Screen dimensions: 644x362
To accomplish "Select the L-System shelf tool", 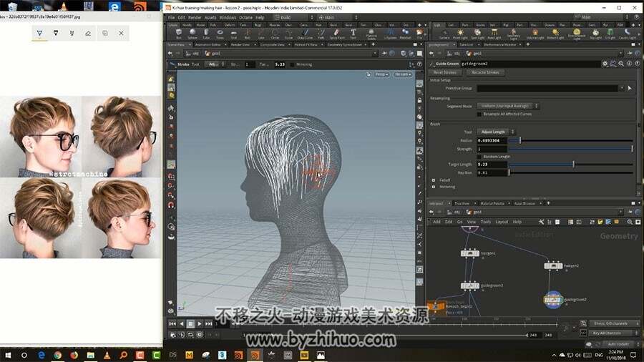I will 390,34.
